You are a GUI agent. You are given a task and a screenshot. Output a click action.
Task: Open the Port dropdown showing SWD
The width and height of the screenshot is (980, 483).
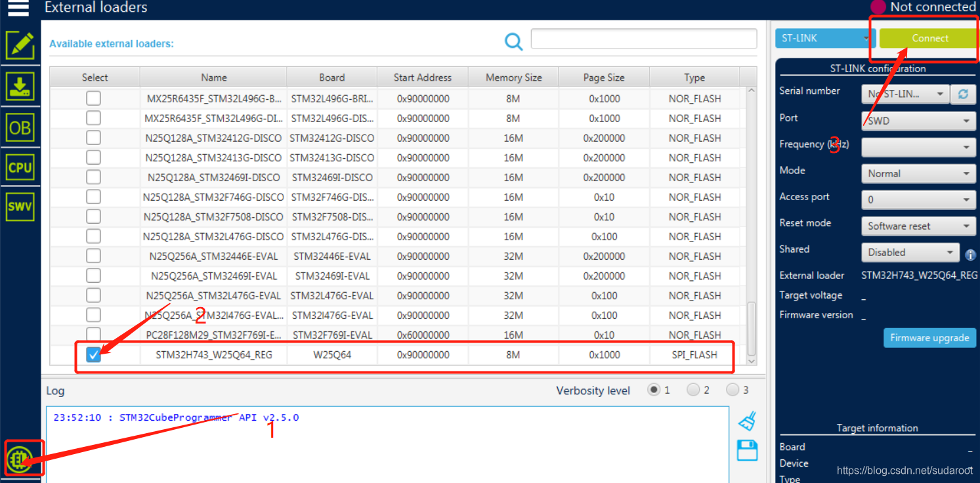[918, 121]
